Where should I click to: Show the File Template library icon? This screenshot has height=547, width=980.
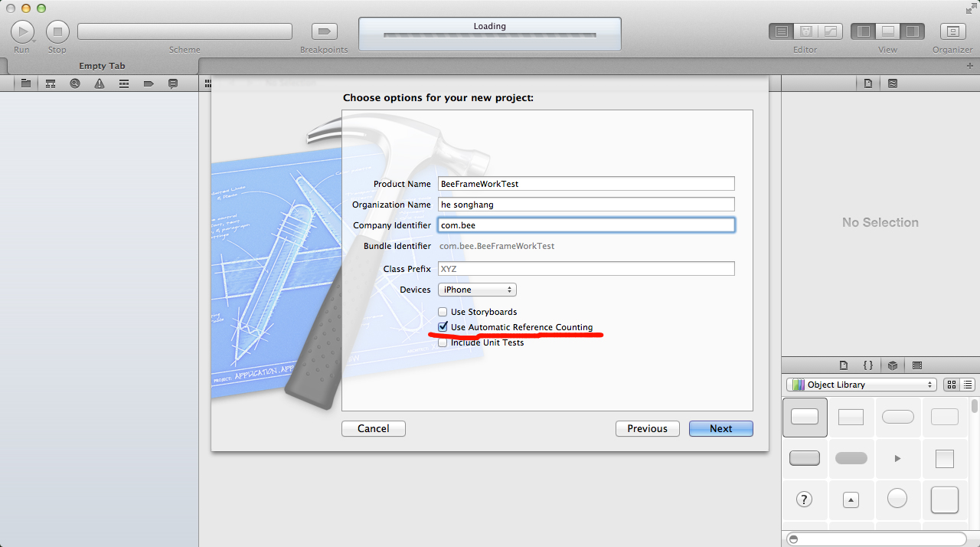click(x=844, y=365)
